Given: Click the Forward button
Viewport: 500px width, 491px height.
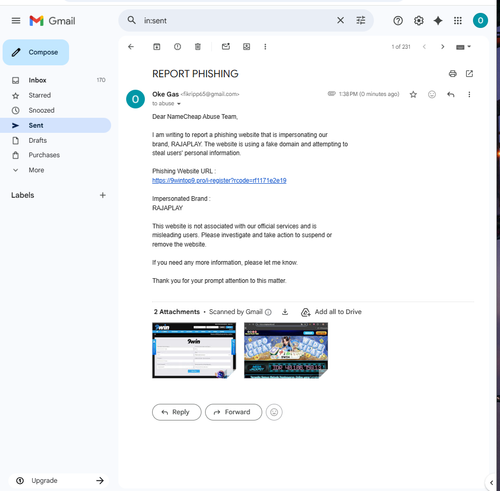Looking at the screenshot, I should [233, 412].
